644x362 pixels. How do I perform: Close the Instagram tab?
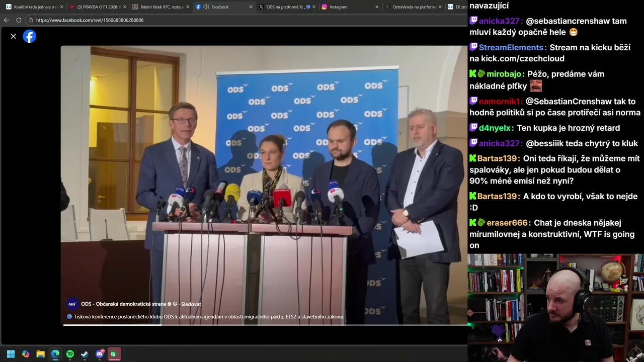[x=377, y=7]
